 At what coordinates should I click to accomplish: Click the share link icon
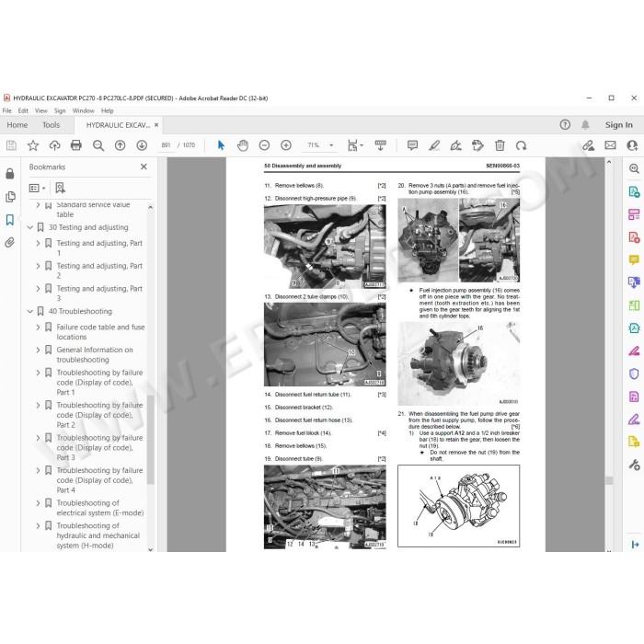(588, 145)
